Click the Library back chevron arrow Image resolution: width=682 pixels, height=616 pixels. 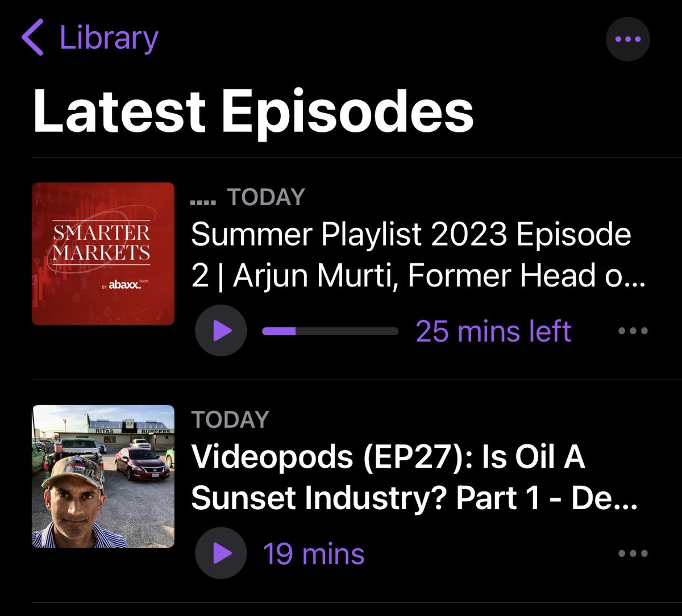pyautogui.click(x=33, y=39)
